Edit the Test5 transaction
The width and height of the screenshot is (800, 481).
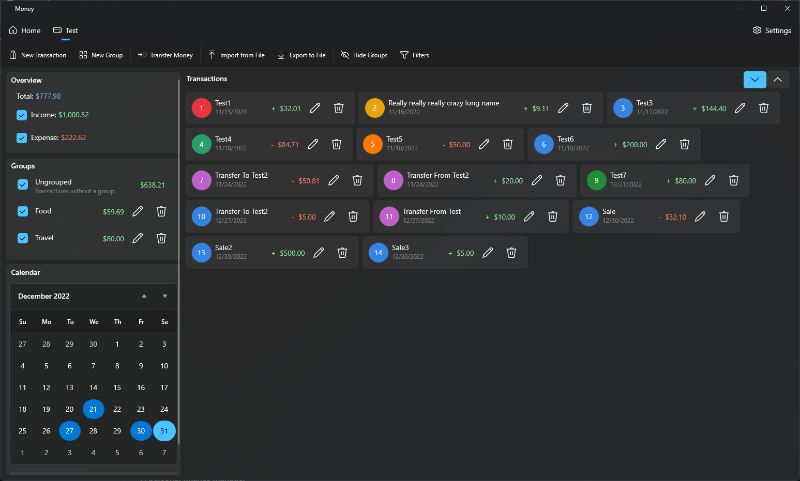click(484, 144)
